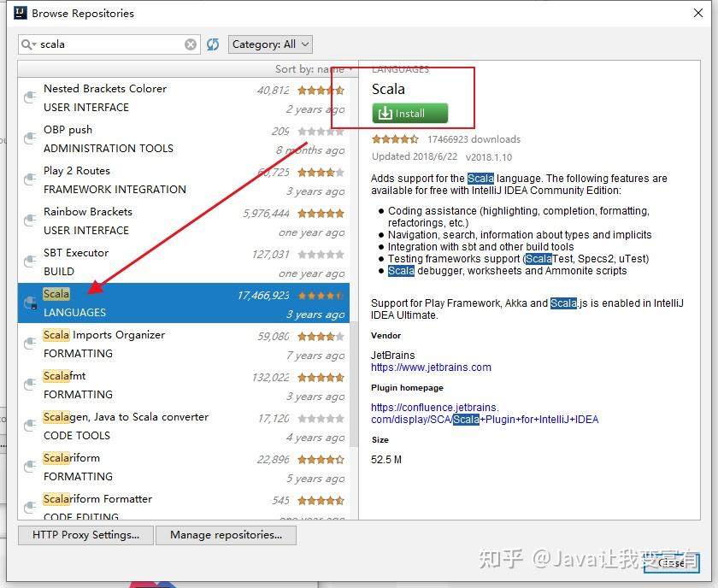
Task: Click plugin icon of selected Scala row
Action: pyautogui.click(x=30, y=303)
